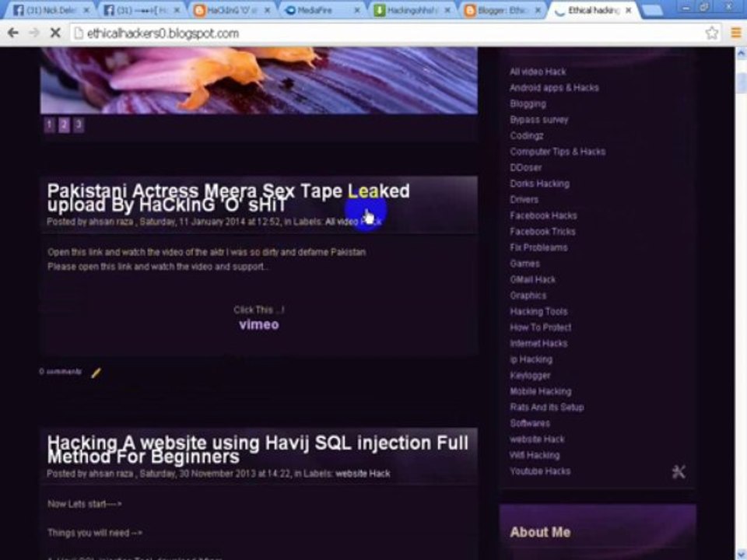
Task: Open the Codingz category
Action: coord(527,135)
